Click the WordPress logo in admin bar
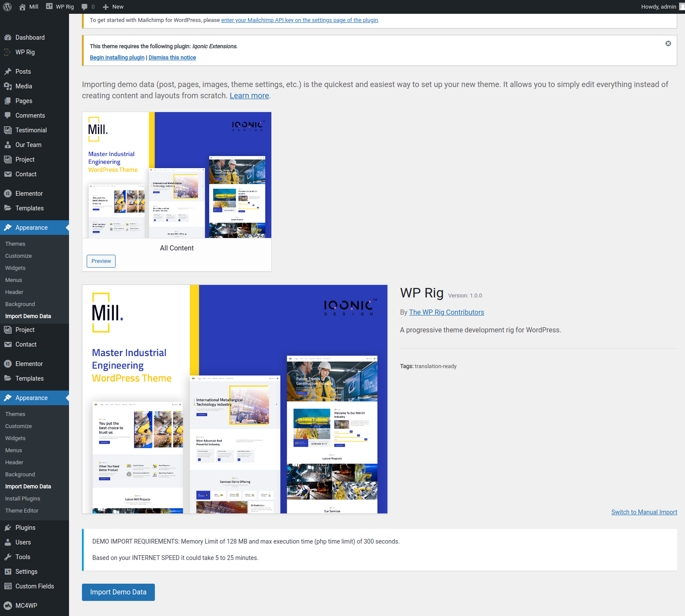Screen dimensions: 685x616 [x=7, y=6]
